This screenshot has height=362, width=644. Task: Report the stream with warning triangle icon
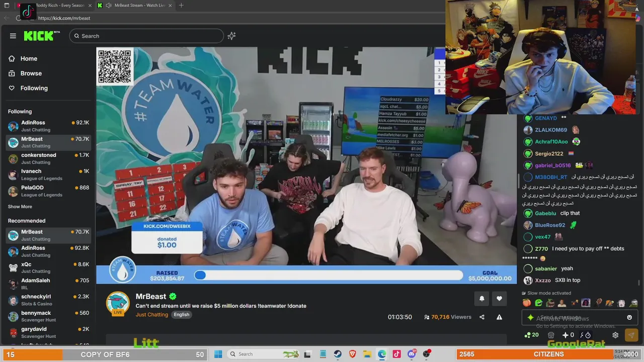(x=499, y=317)
